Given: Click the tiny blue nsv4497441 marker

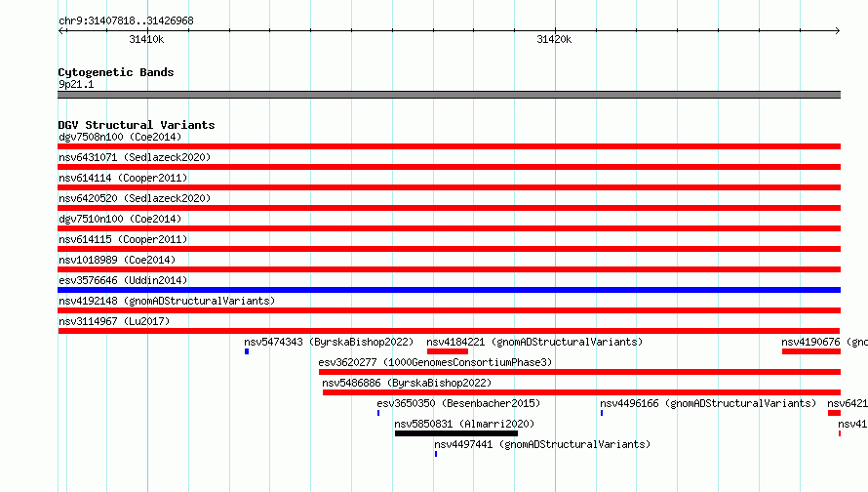Looking at the screenshot, I should (x=436, y=454).
